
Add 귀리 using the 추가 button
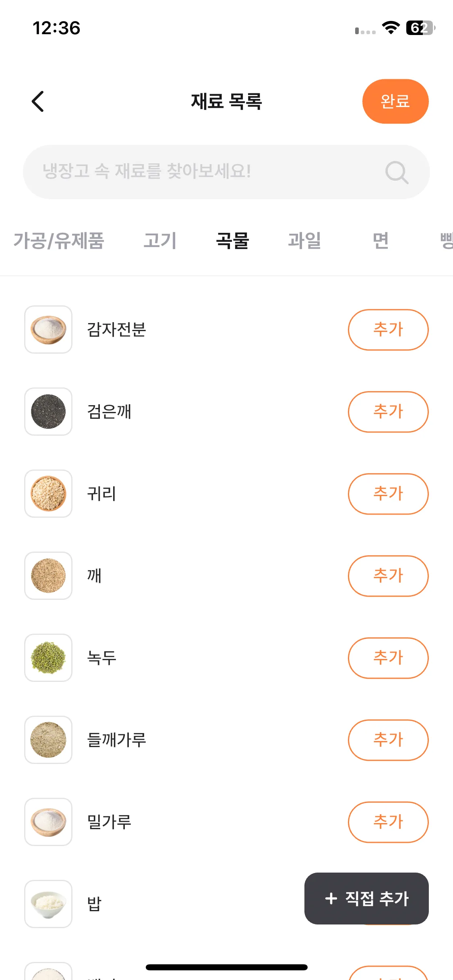(x=388, y=494)
